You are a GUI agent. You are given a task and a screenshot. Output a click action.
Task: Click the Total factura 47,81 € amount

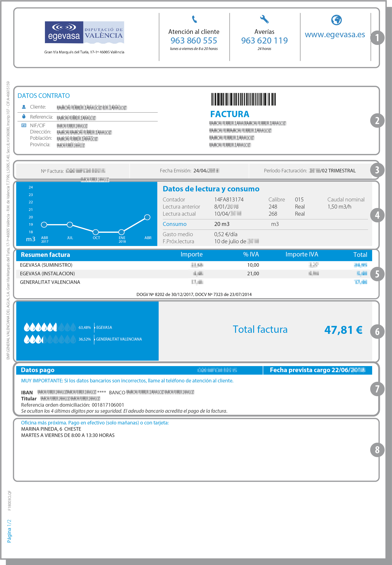(343, 330)
